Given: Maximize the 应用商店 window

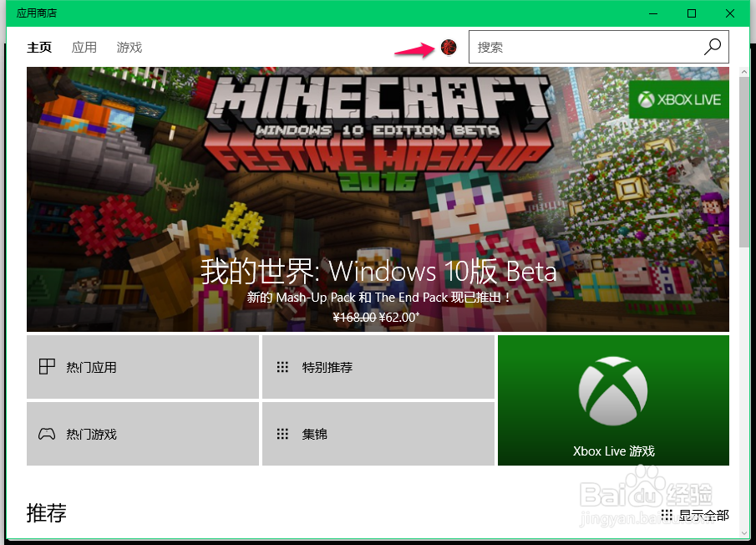Looking at the screenshot, I should click(x=692, y=13).
